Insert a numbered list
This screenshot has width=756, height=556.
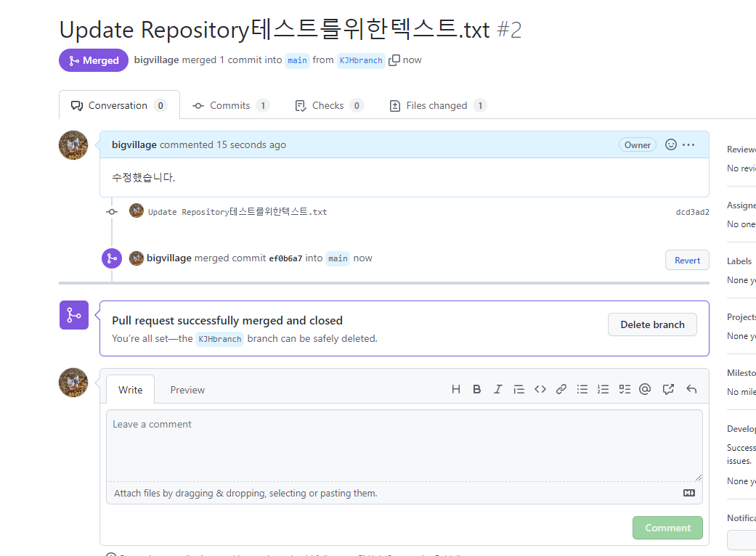point(603,389)
